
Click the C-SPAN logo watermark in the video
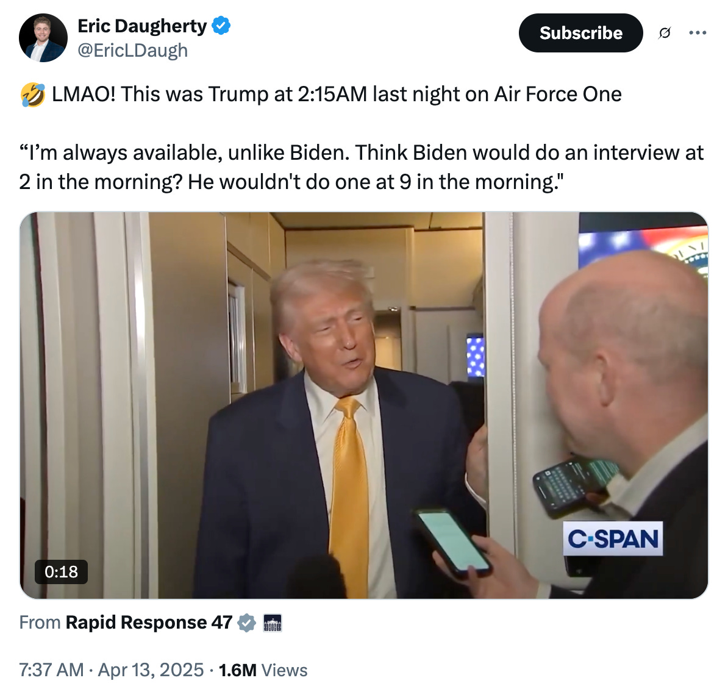[x=612, y=538]
